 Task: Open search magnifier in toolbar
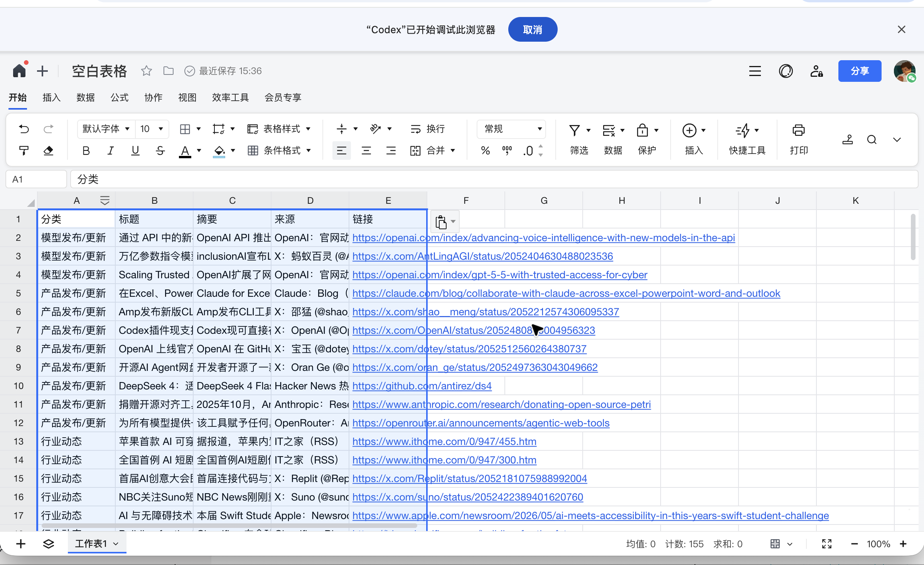tap(872, 140)
